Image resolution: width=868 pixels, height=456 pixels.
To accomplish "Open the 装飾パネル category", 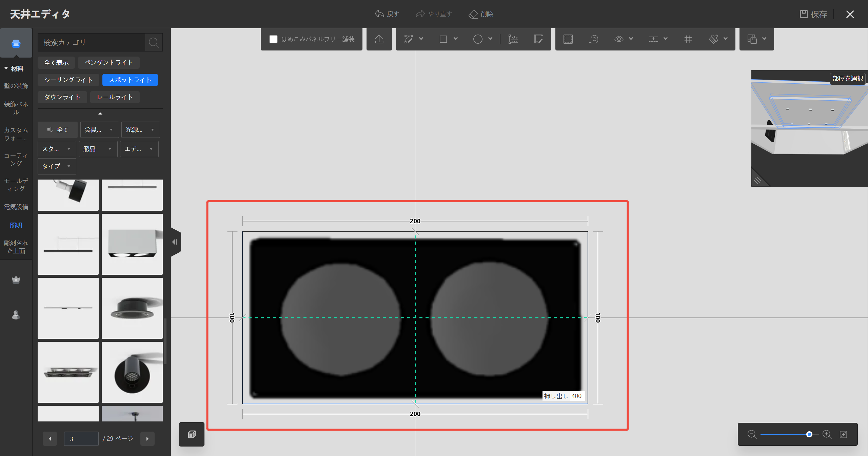I will click(x=16, y=108).
